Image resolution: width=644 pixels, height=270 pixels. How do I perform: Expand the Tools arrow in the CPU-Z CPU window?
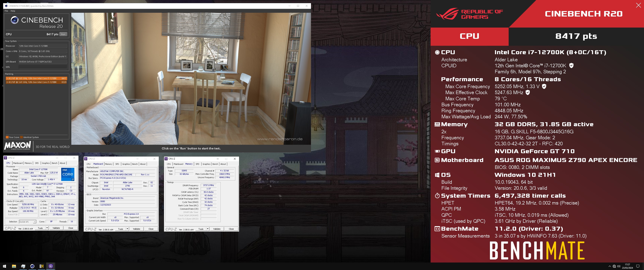[47, 228]
